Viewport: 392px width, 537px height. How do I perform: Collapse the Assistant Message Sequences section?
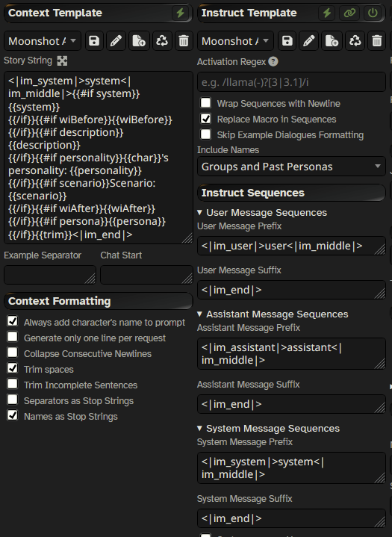tap(199, 314)
